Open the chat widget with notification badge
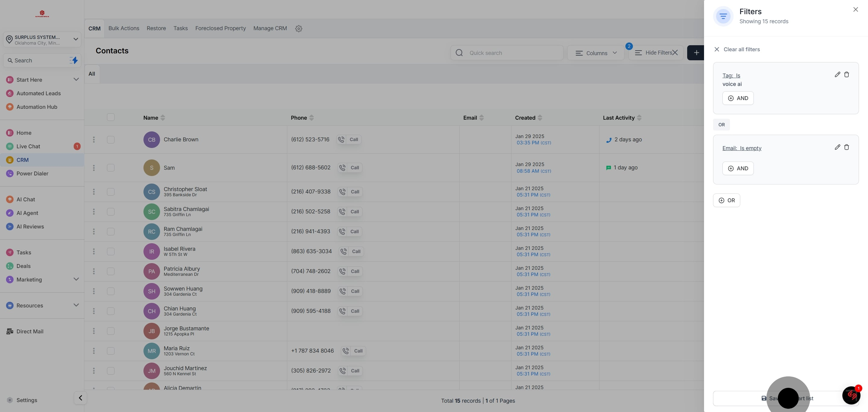The width and height of the screenshot is (868, 412). (x=851, y=395)
